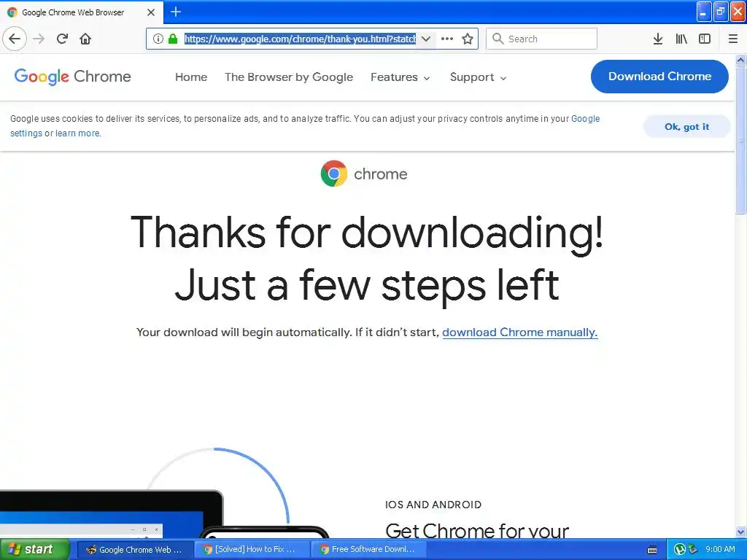The height and width of the screenshot is (560, 747).
Task: Follow the learn more link
Action: [x=77, y=133]
